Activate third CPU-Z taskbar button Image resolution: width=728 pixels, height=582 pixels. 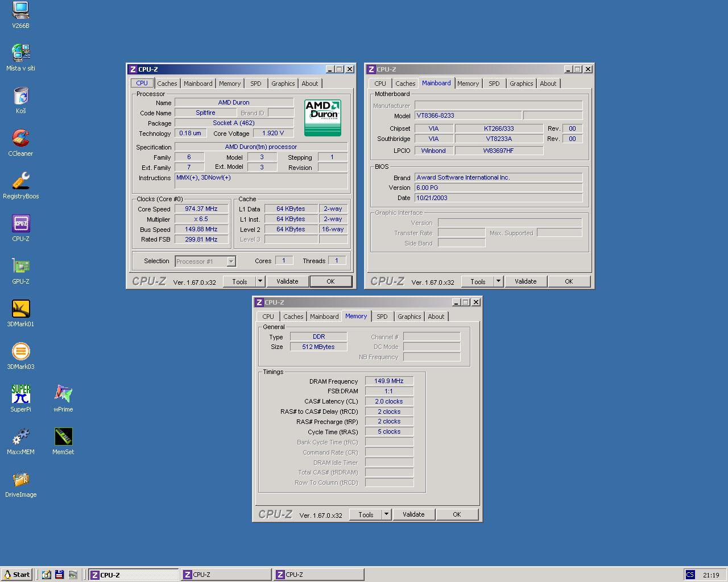pos(319,575)
